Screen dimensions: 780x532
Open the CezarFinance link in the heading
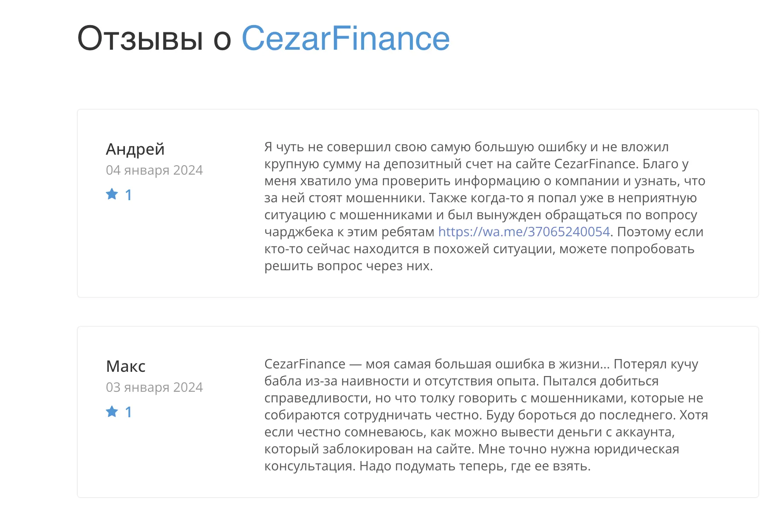[x=345, y=38]
